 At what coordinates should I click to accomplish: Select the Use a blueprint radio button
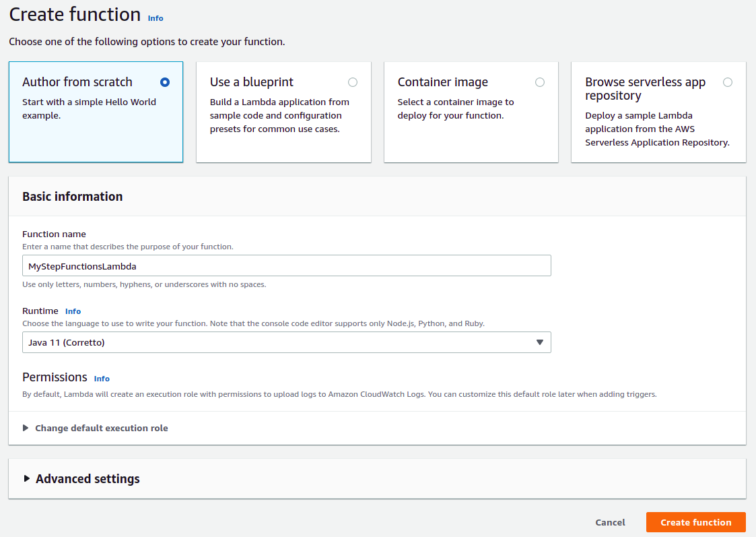[353, 82]
